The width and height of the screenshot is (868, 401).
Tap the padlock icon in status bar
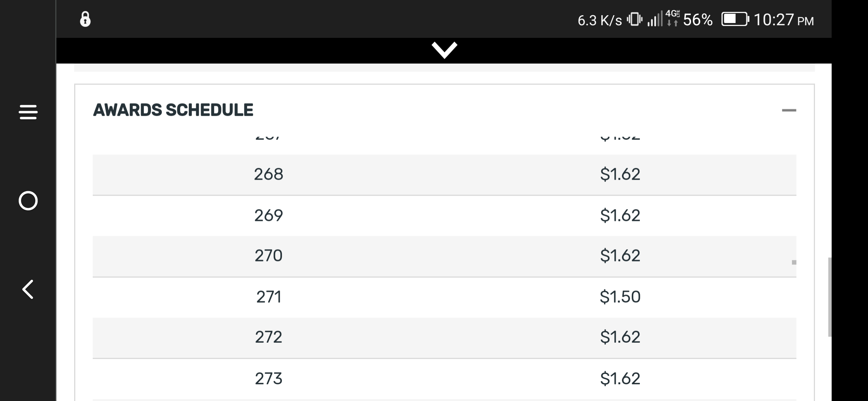click(x=86, y=19)
